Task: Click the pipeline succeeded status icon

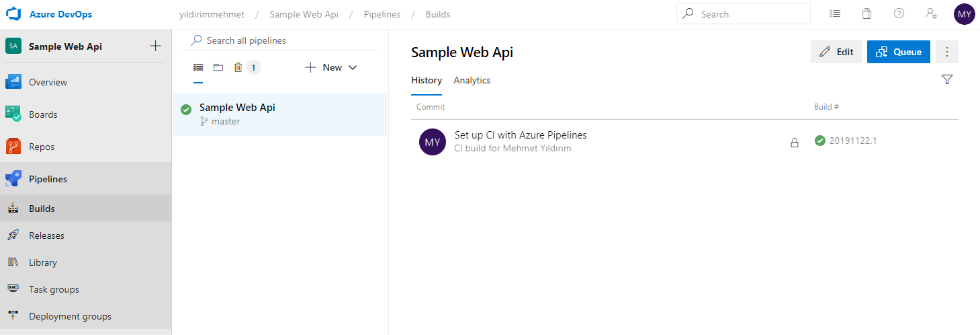Action: 186,110
